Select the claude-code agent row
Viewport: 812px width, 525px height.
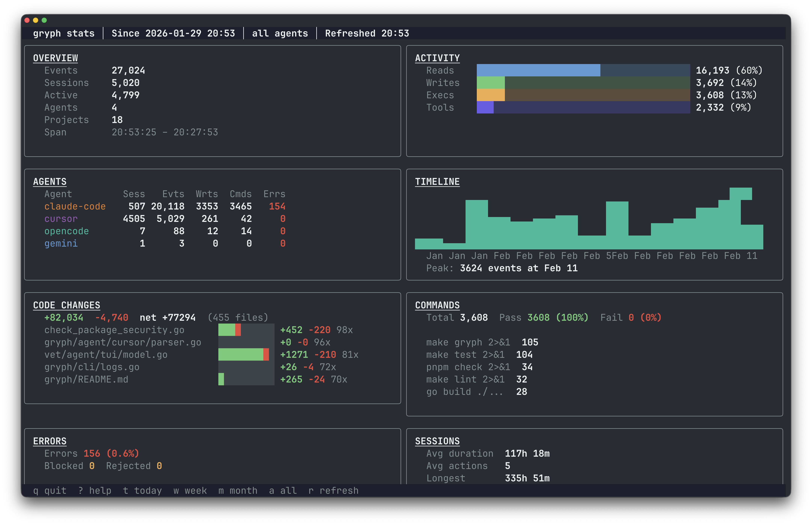click(75, 206)
